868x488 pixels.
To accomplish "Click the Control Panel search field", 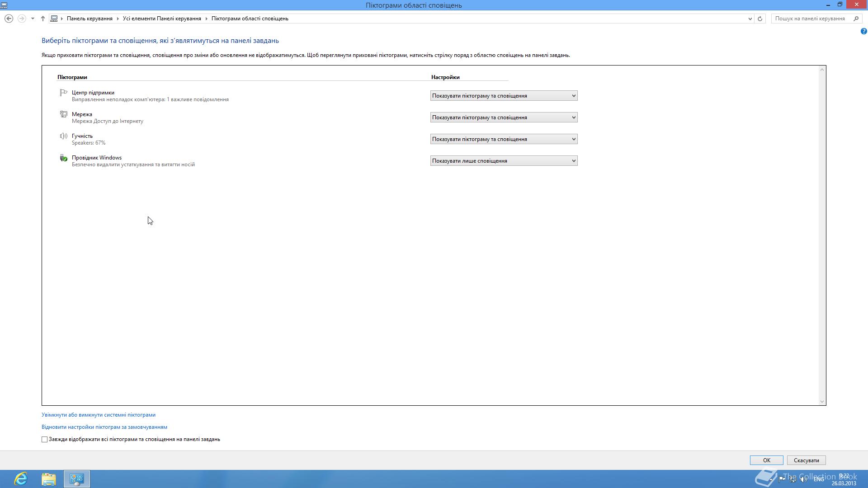I will (x=810, y=19).
